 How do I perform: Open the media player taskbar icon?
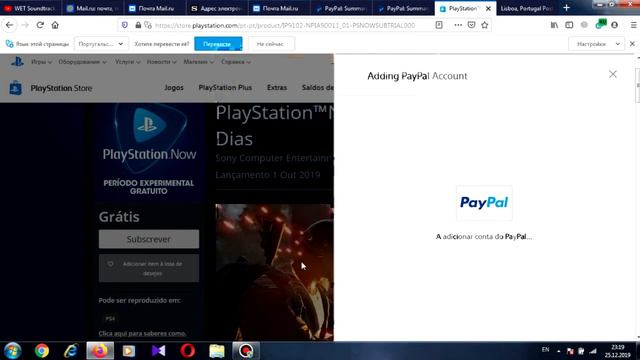[129, 351]
